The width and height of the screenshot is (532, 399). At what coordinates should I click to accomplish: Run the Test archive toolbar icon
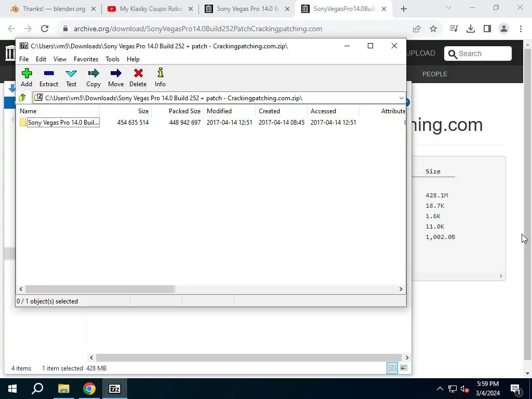[71, 78]
